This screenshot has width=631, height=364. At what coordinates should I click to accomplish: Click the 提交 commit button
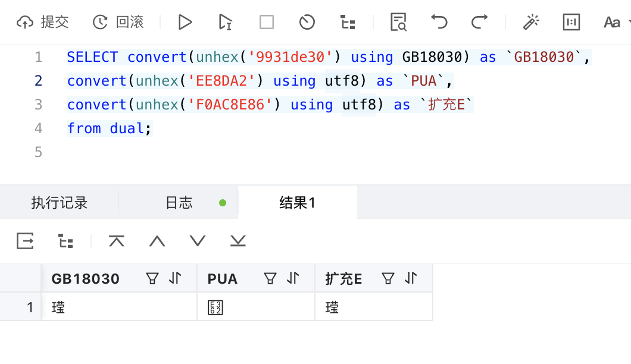click(43, 22)
